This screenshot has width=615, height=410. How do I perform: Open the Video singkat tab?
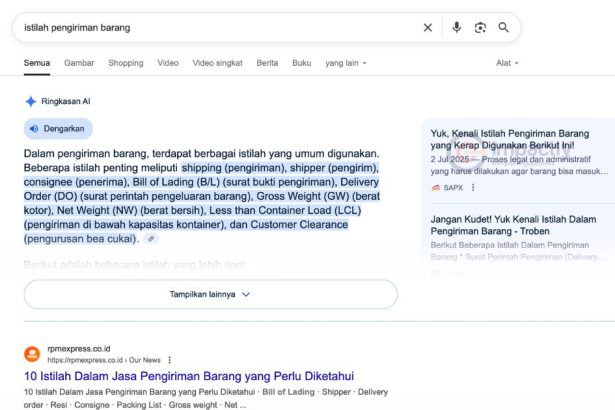[x=217, y=63]
